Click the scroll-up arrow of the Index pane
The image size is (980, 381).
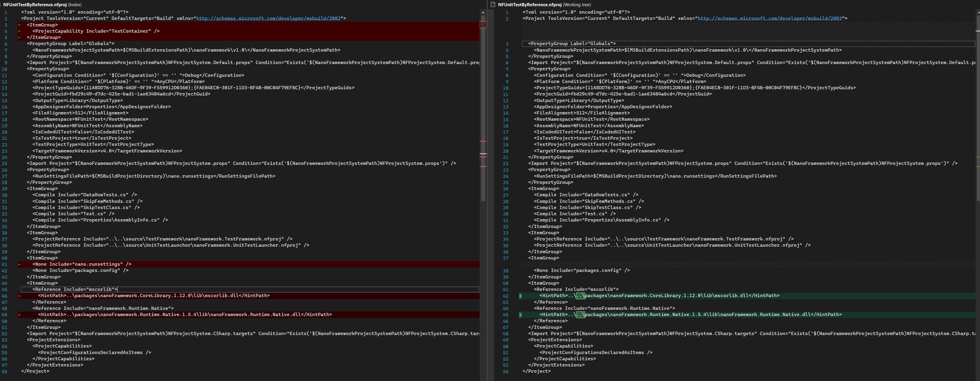(483, 12)
